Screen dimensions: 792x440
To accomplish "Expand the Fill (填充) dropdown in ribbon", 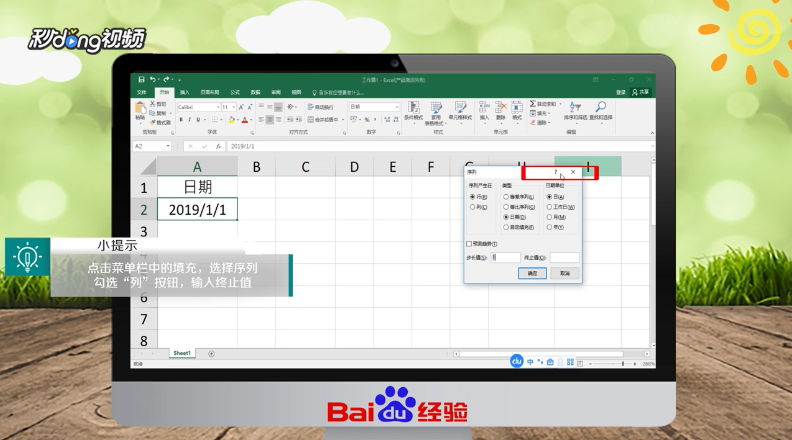I will (x=550, y=114).
